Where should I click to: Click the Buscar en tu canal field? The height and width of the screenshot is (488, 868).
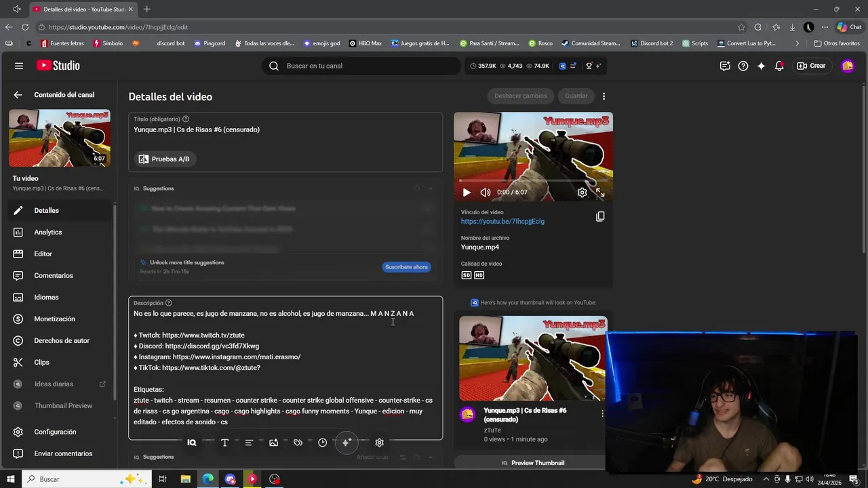[361, 66]
